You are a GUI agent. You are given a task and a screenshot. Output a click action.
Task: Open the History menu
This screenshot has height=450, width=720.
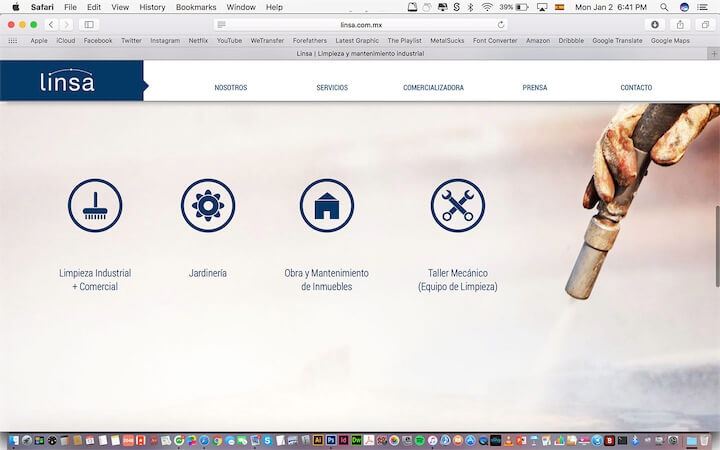pyautogui.click(x=152, y=7)
